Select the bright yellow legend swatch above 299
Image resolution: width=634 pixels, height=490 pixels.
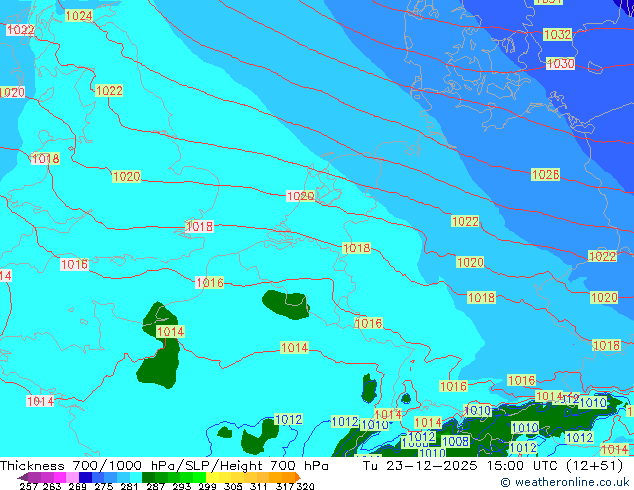212,477
